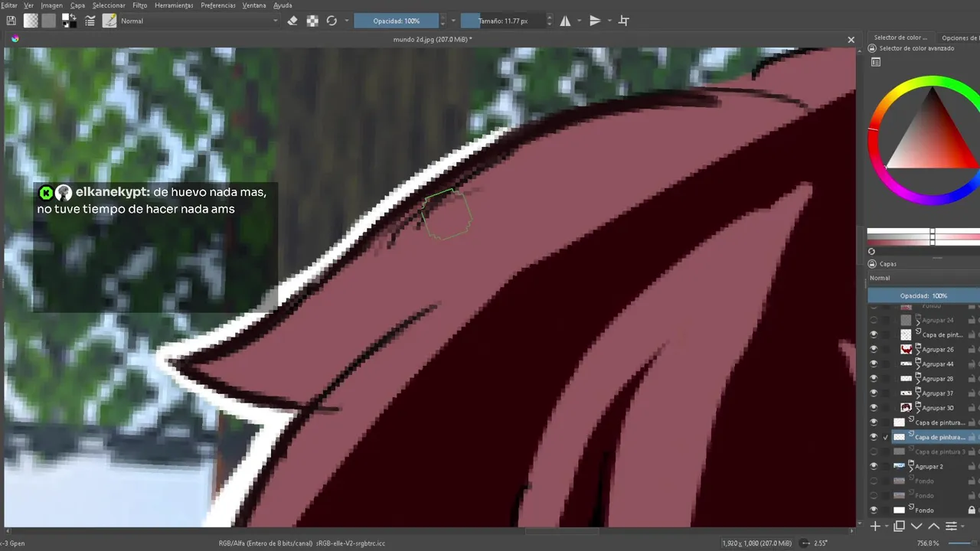Expand the arrow next to brush opacity slider
The height and width of the screenshot is (551, 980).
(x=453, y=21)
